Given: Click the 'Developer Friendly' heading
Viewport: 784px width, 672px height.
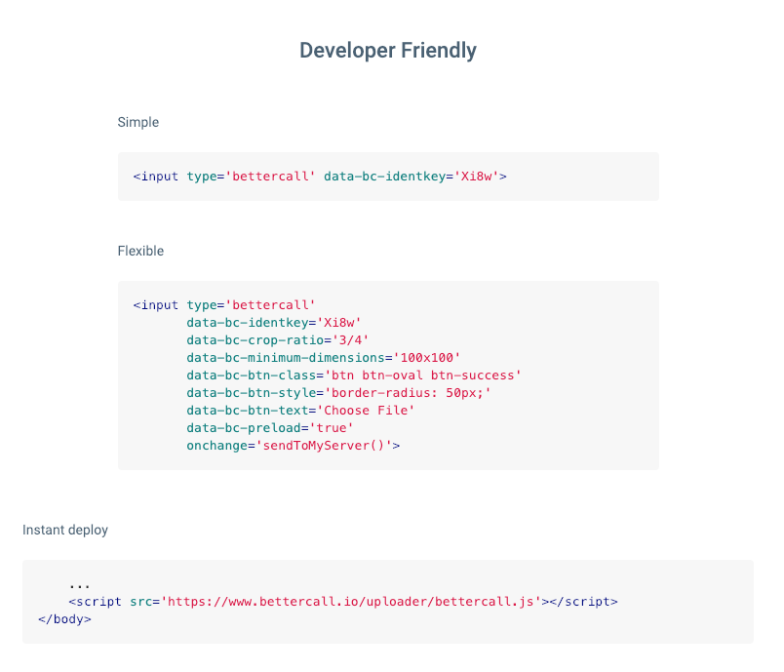Looking at the screenshot, I should pos(388,51).
